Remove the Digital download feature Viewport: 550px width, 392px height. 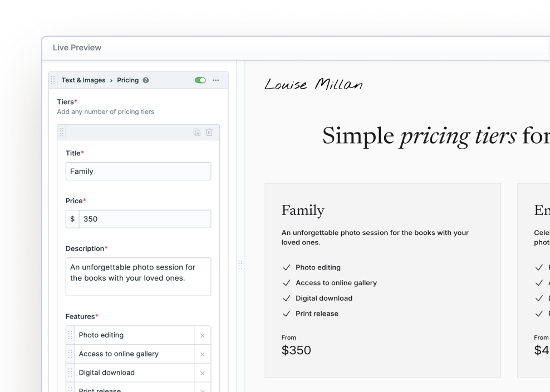click(203, 373)
